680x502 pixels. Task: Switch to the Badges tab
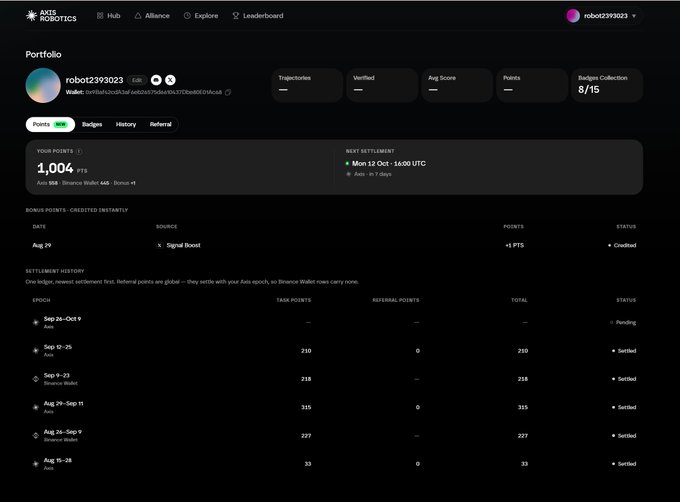click(92, 124)
